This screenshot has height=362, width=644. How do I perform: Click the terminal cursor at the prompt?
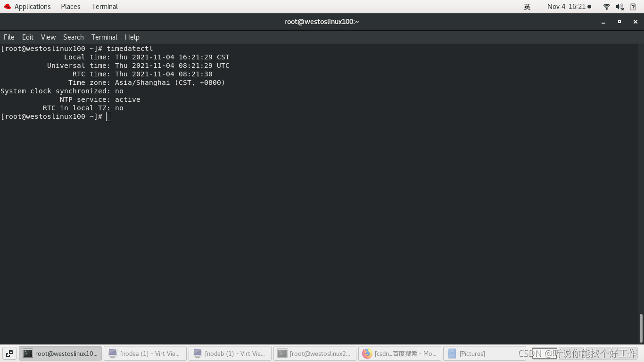pos(109,116)
